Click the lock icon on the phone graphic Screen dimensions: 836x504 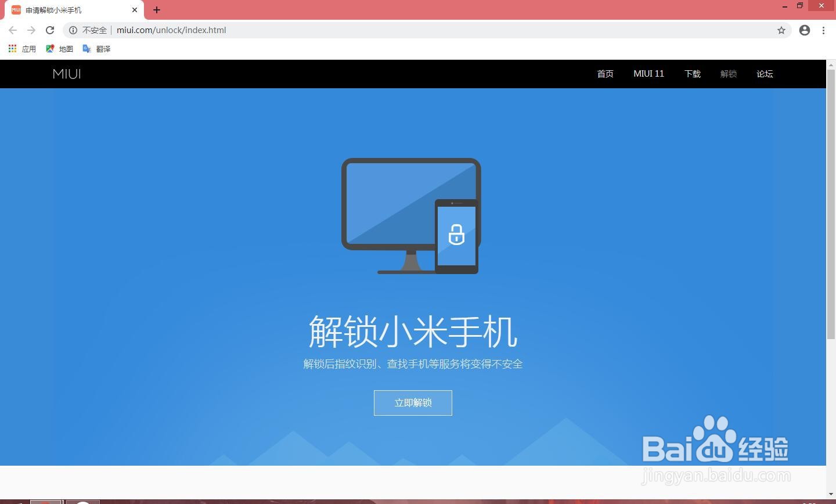[456, 235]
